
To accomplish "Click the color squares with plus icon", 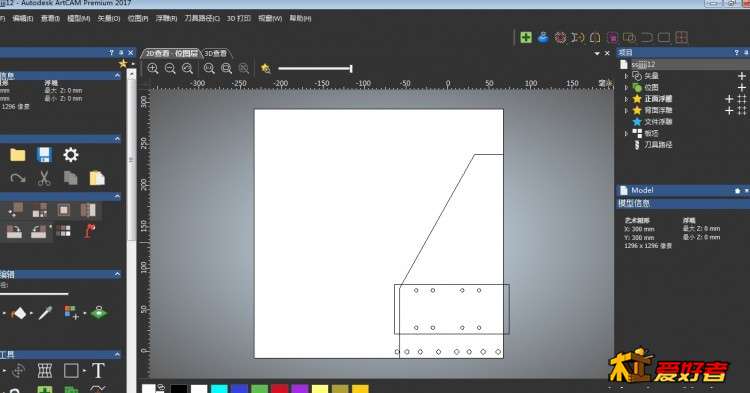I will click(72, 313).
